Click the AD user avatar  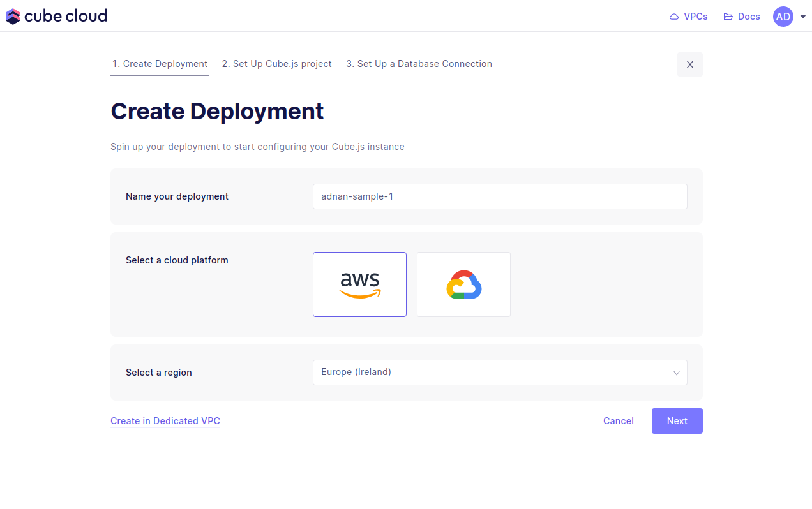tap(783, 17)
